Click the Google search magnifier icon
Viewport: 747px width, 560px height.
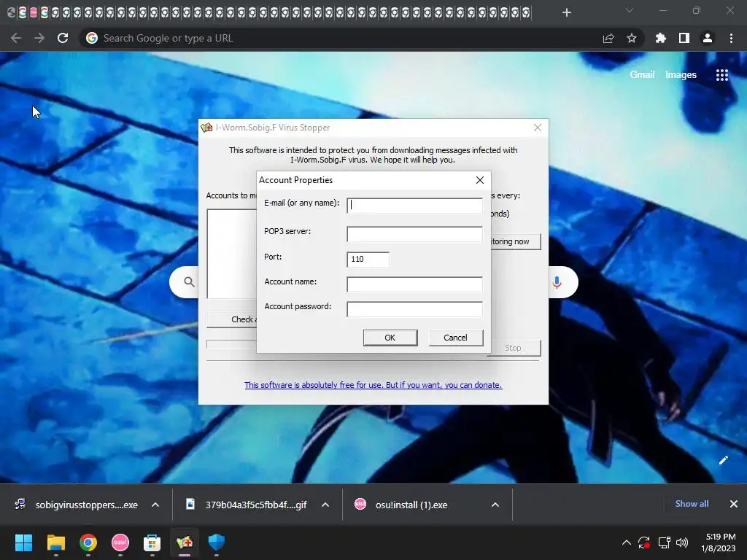point(189,282)
